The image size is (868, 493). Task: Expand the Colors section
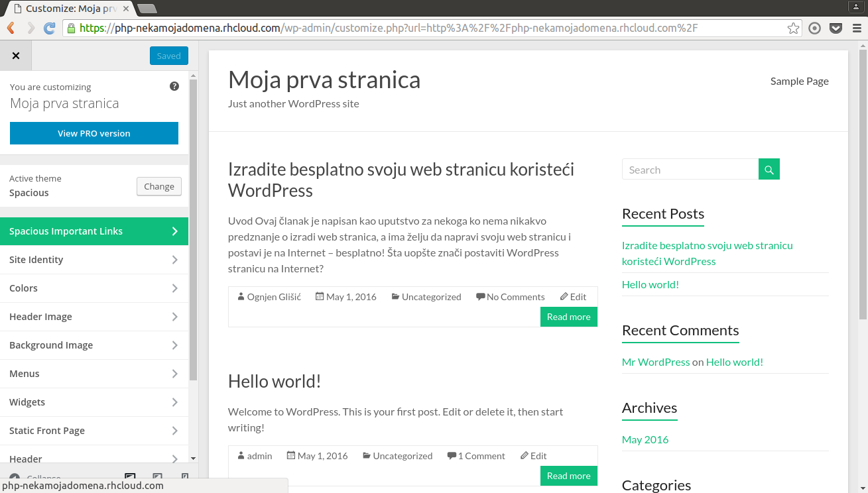(94, 288)
